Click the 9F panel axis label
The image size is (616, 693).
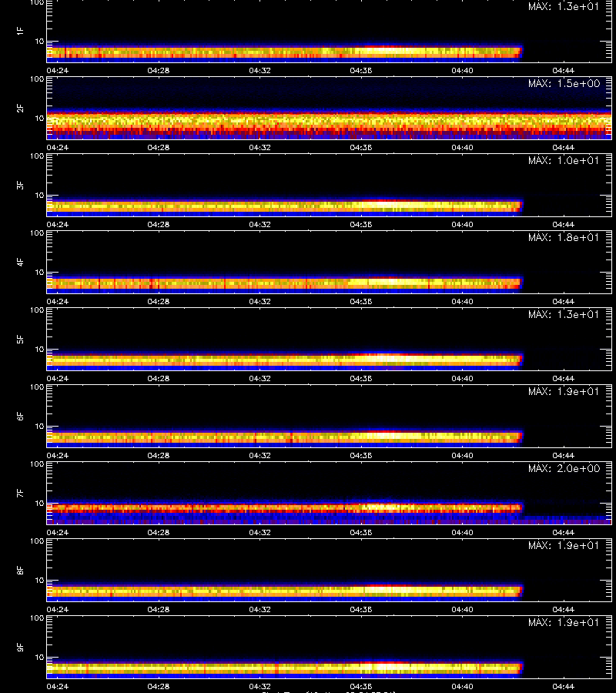(20, 648)
